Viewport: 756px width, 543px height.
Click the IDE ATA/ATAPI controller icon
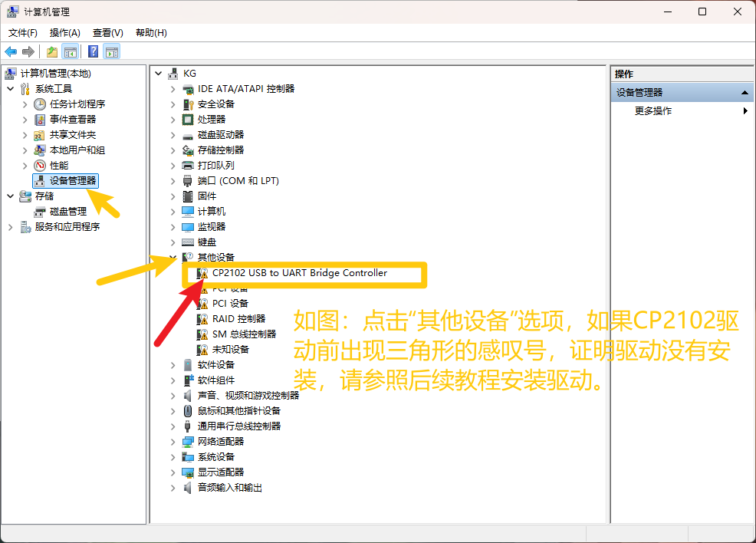(x=188, y=89)
